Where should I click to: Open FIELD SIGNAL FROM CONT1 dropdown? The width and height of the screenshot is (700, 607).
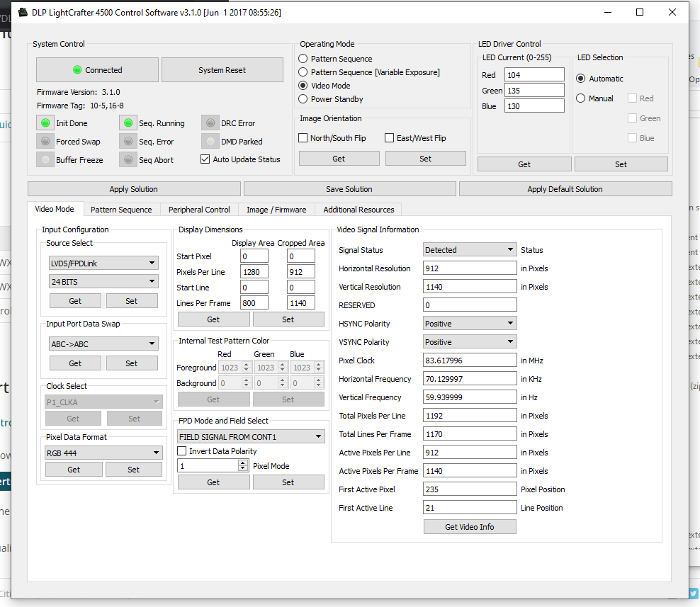(x=251, y=436)
